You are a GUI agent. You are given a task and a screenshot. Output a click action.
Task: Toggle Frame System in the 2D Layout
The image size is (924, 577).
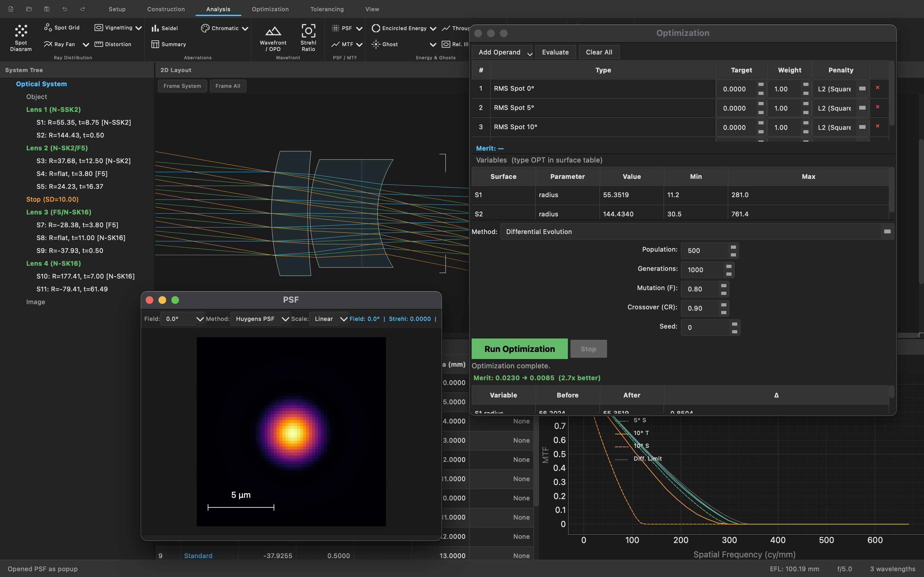click(182, 86)
